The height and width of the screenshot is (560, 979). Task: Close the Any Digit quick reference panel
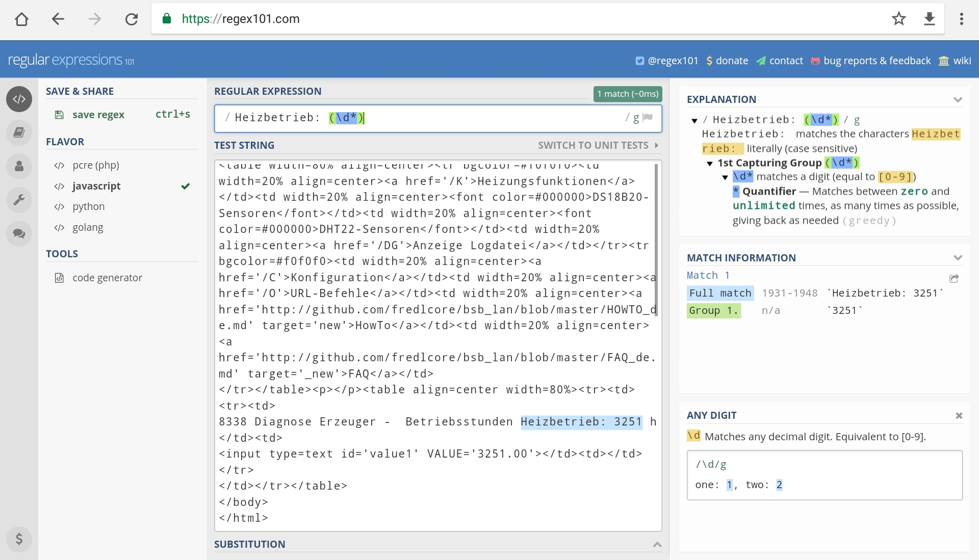pyautogui.click(x=959, y=415)
